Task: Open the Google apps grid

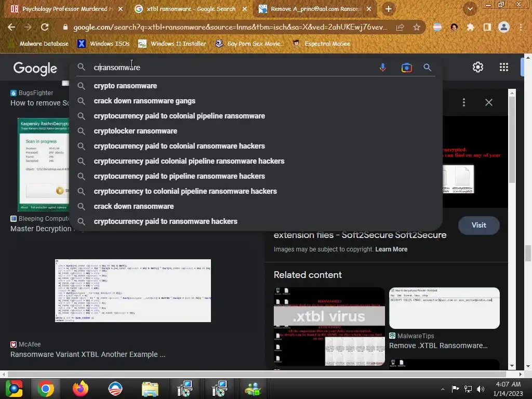Action: [x=504, y=67]
